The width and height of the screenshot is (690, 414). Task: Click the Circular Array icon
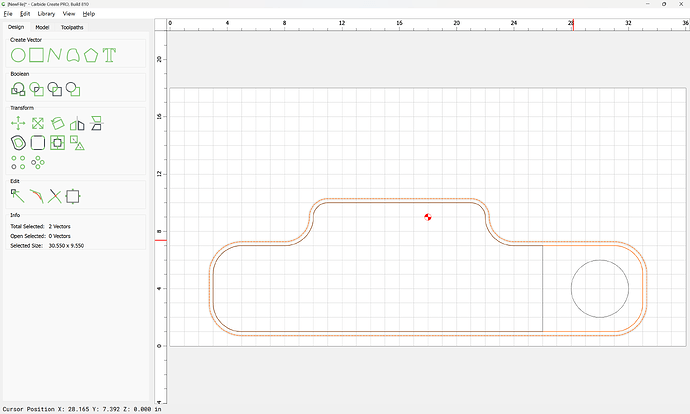[x=38, y=162]
